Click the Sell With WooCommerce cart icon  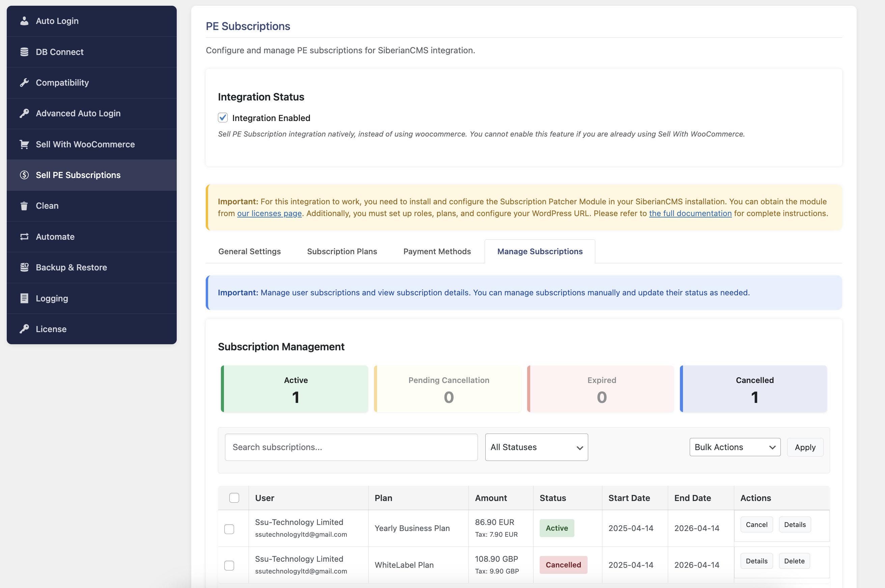pyautogui.click(x=24, y=144)
